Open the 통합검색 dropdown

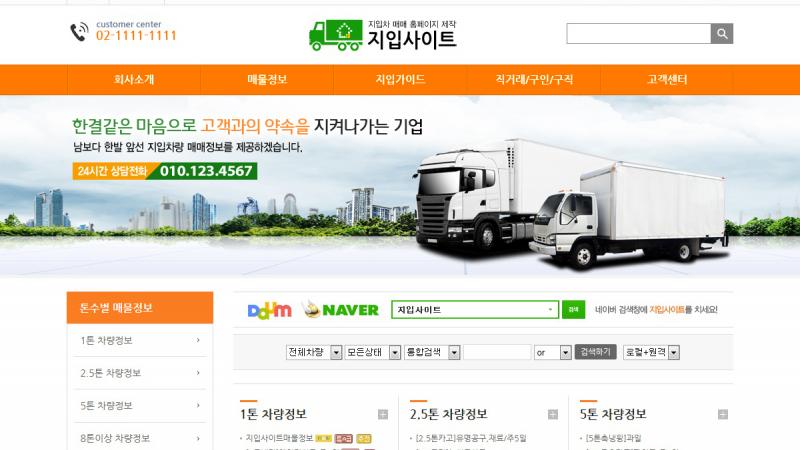pyautogui.click(x=432, y=352)
